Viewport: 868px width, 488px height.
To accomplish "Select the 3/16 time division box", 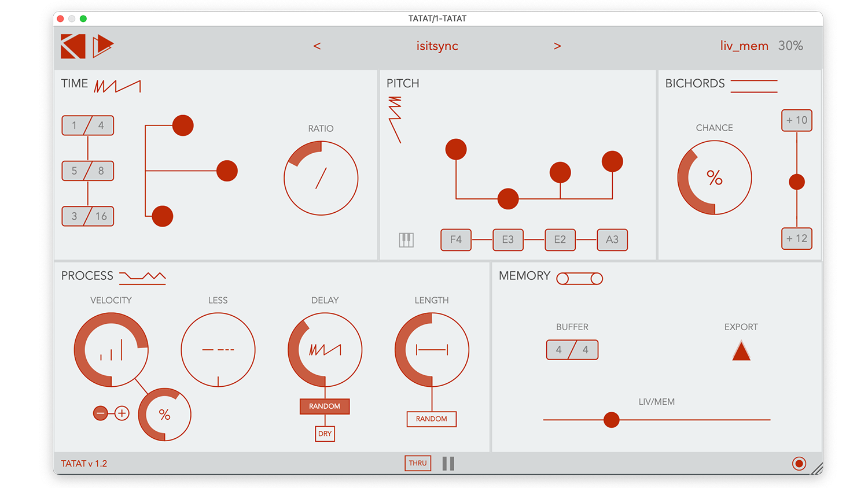I will (88, 216).
